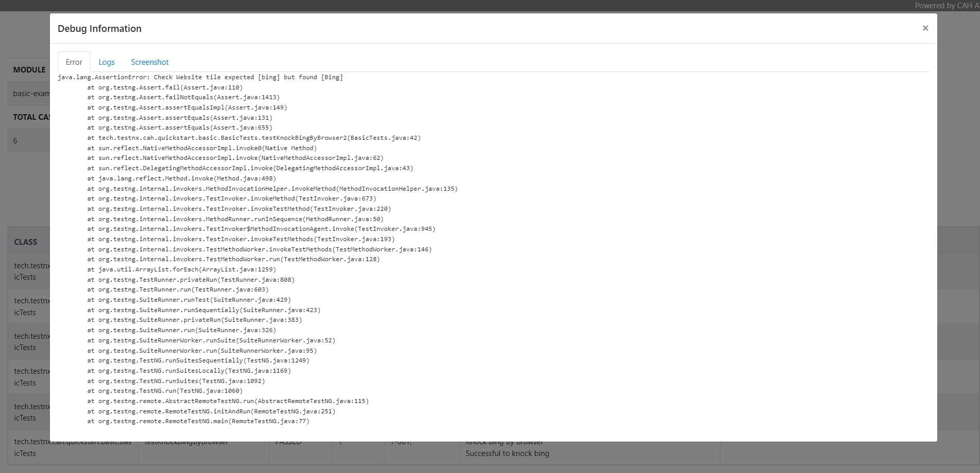Image resolution: width=980 pixels, height=473 pixels.
Task: Select the testKnockBingByBrowser test entry
Action: tap(187, 441)
